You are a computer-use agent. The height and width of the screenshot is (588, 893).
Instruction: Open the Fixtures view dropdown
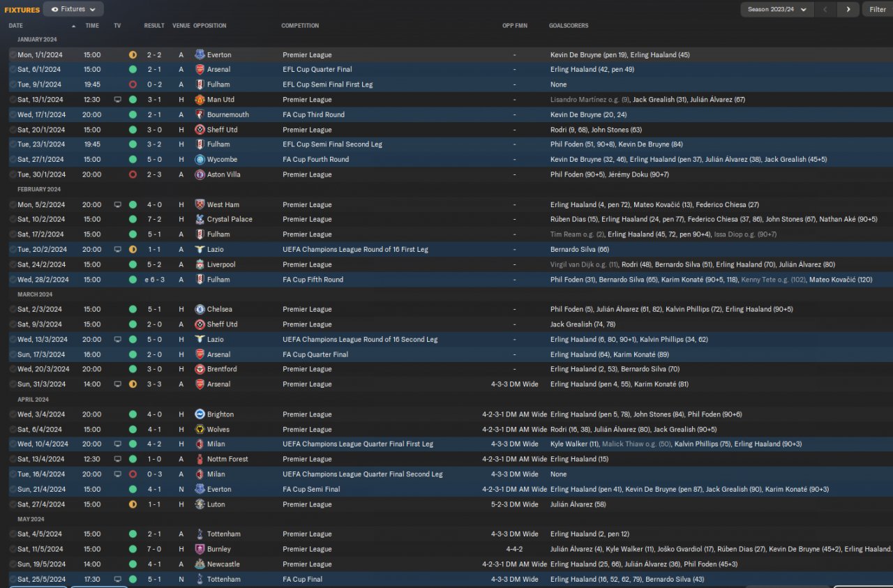(x=73, y=9)
